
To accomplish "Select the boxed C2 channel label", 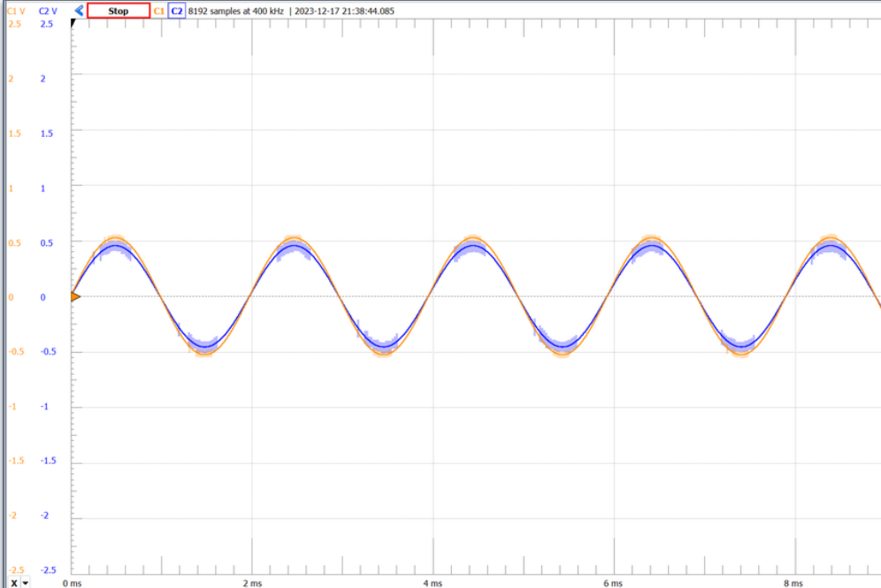I will [177, 11].
